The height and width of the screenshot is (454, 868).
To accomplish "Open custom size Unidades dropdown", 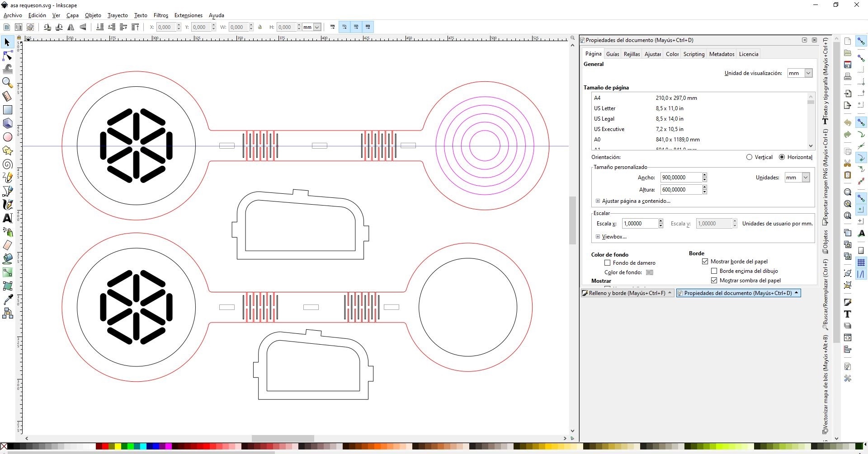I will 797,178.
